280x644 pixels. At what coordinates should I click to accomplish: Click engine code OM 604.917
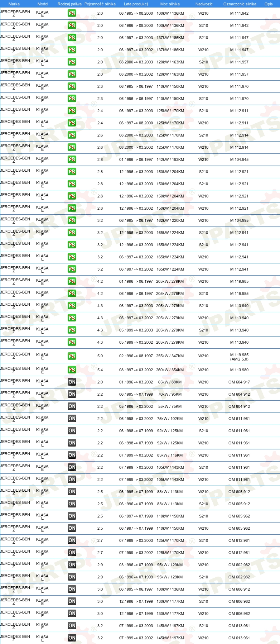[239, 382]
